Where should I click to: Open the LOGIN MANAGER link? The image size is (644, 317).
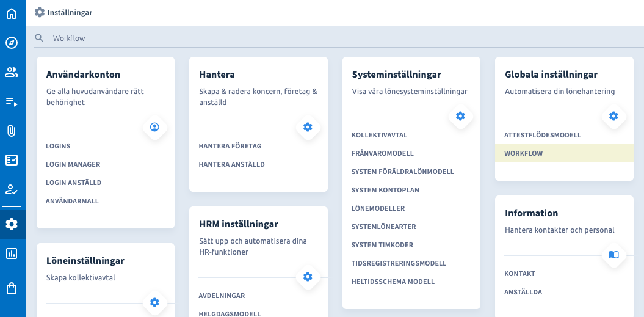73,164
